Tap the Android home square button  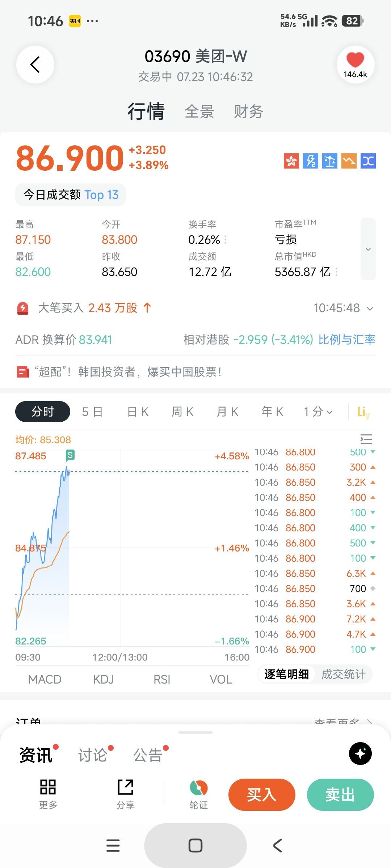point(195,846)
